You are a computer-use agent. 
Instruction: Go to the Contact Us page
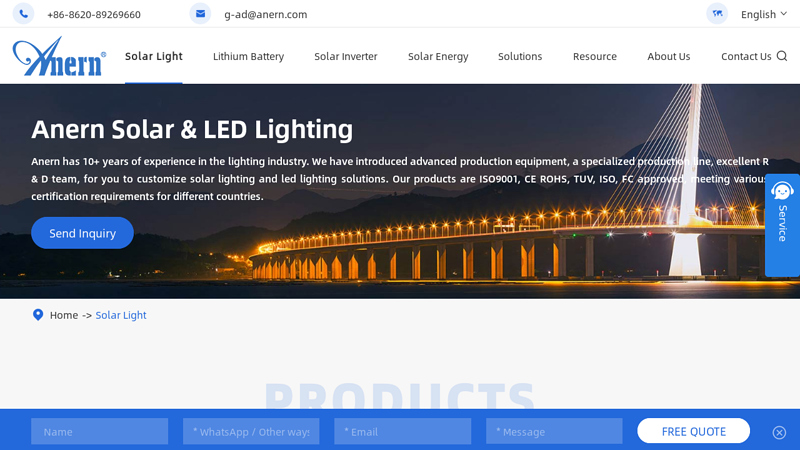click(x=746, y=56)
